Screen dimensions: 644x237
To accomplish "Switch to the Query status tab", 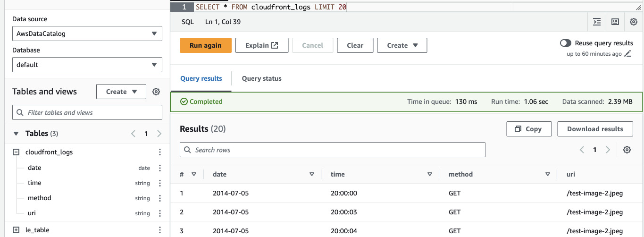I will point(261,78).
